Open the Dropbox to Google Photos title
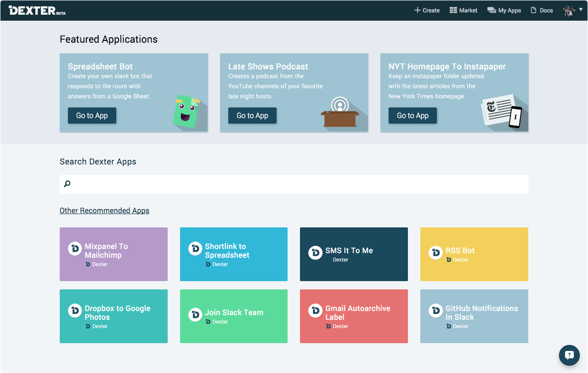The height and width of the screenshot is (373, 588). tap(118, 313)
